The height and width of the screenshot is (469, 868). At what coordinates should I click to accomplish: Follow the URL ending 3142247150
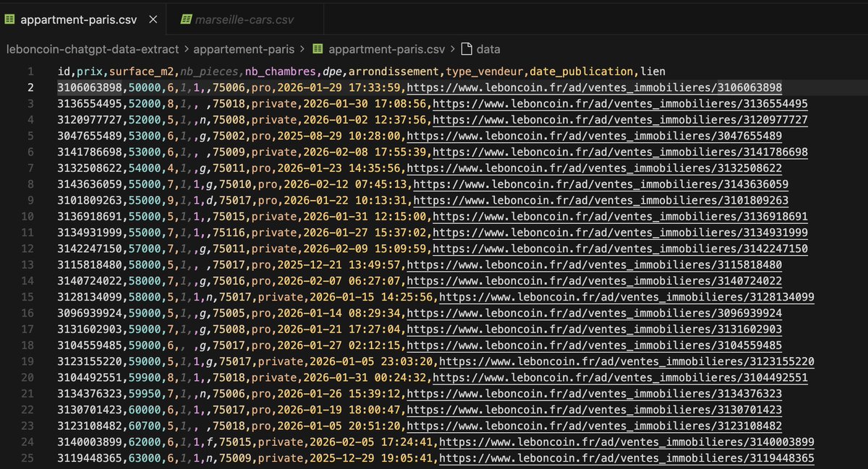621,249
